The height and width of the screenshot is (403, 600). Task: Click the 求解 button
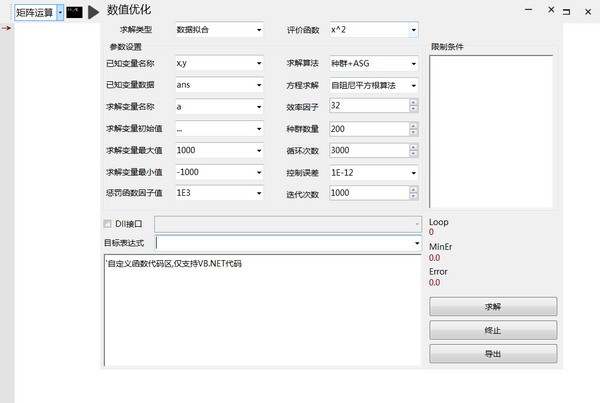click(492, 306)
